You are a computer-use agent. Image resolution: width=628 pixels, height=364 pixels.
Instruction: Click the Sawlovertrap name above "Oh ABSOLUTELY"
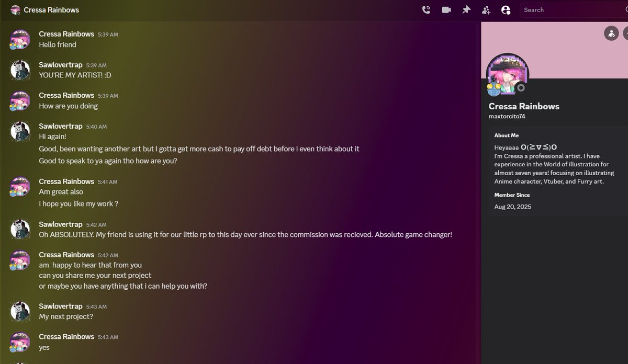(x=61, y=224)
